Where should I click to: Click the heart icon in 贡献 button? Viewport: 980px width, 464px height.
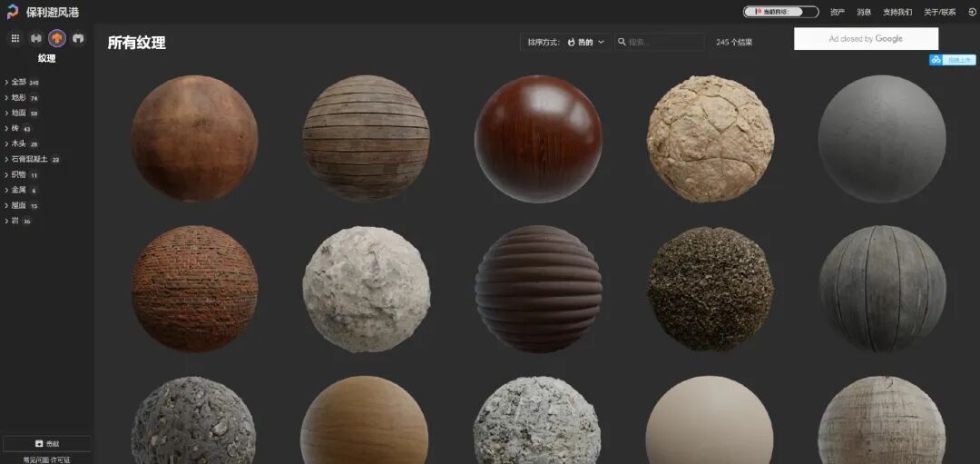point(39,443)
